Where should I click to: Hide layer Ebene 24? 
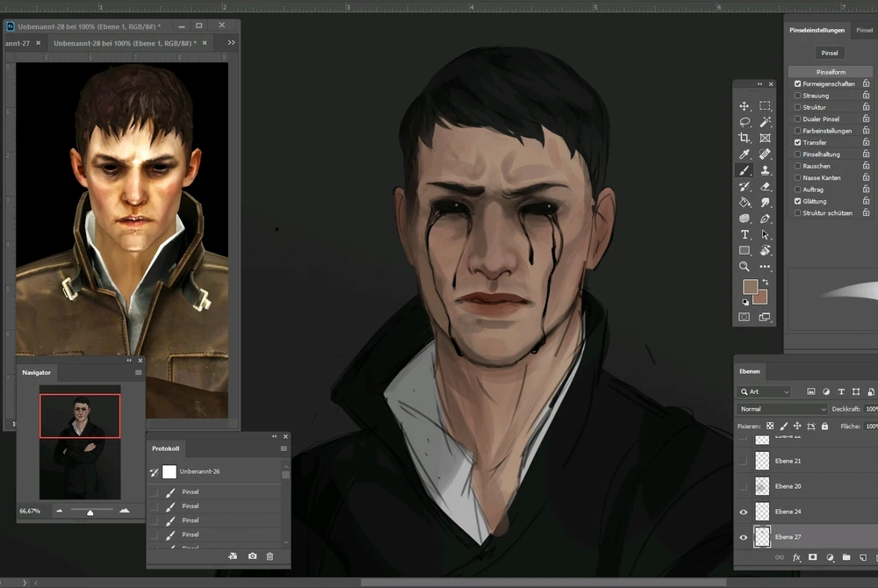[744, 512]
